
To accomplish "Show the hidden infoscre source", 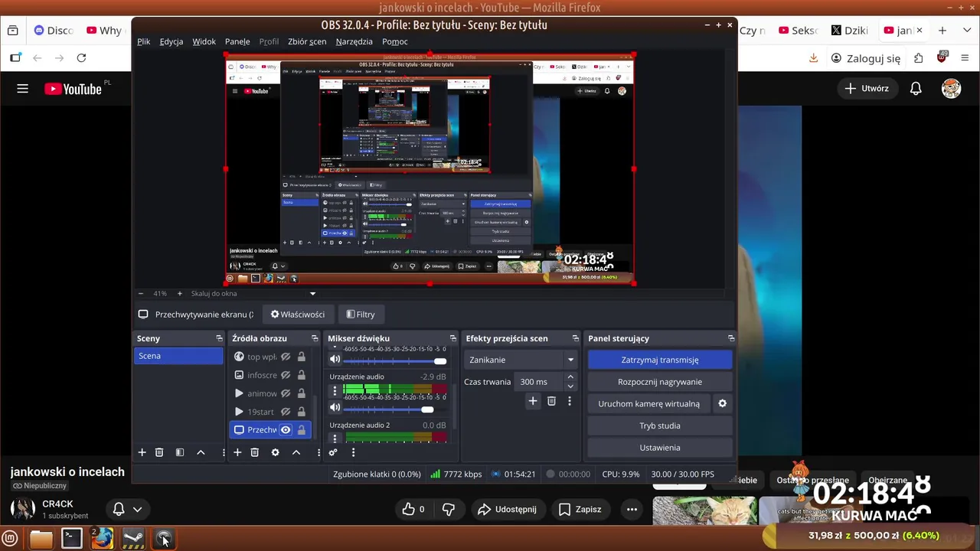I will coord(286,375).
